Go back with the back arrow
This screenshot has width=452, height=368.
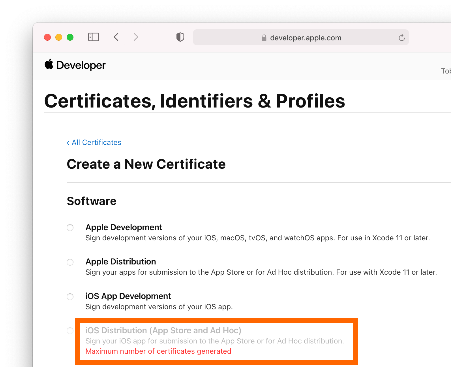coord(116,37)
